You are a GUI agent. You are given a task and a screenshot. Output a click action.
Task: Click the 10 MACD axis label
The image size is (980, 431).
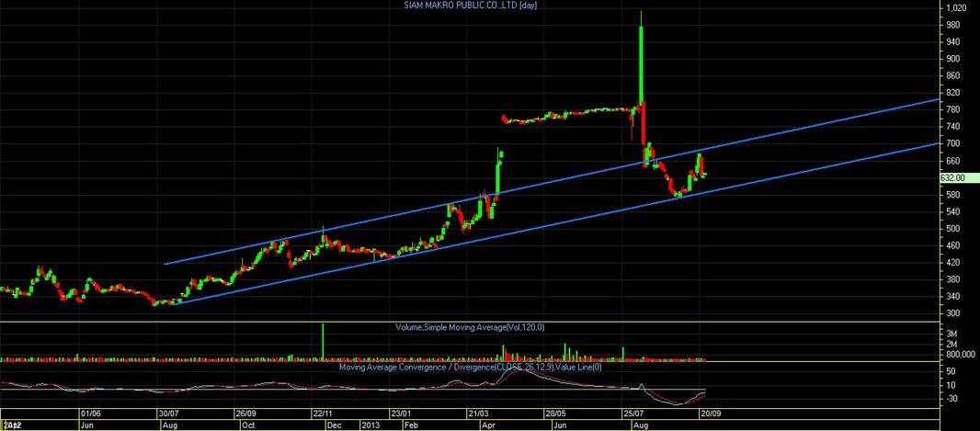[x=952, y=385]
